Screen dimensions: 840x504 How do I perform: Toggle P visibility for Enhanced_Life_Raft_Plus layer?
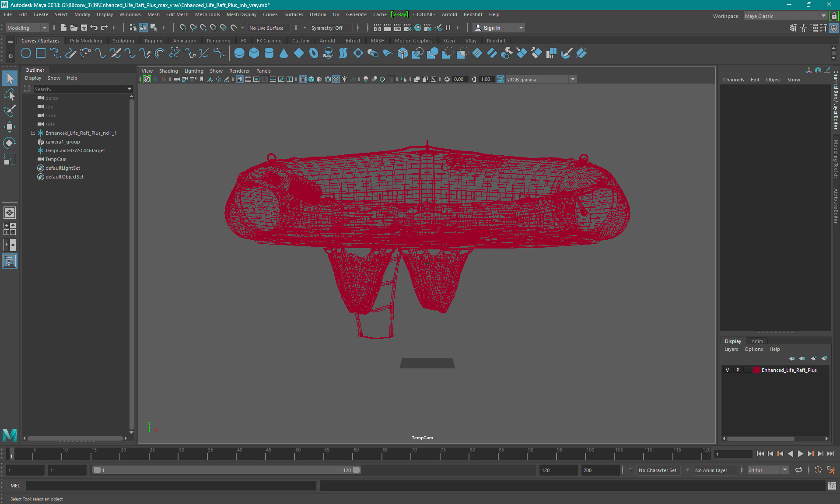(737, 370)
